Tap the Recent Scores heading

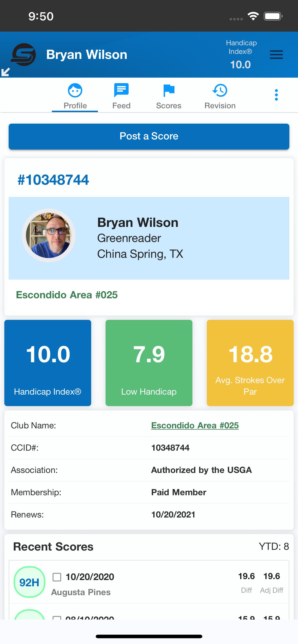53,546
